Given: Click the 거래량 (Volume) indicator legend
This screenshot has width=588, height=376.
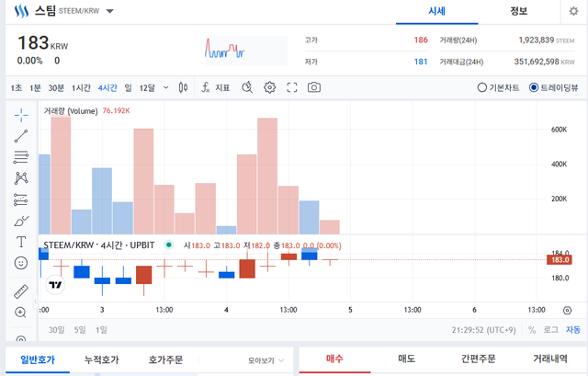Looking at the screenshot, I should pyautogui.click(x=71, y=111).
